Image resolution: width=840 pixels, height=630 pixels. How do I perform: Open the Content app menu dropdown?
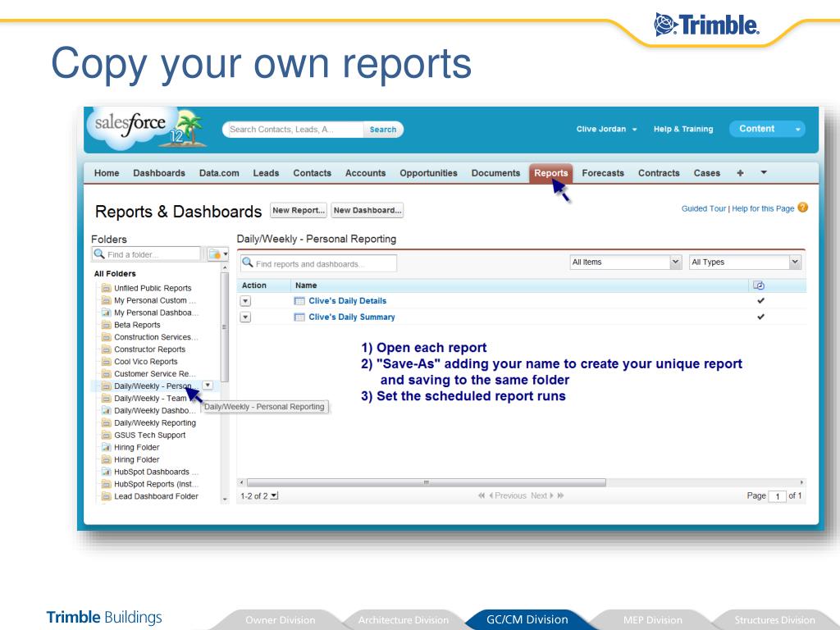tap(797, 129)
